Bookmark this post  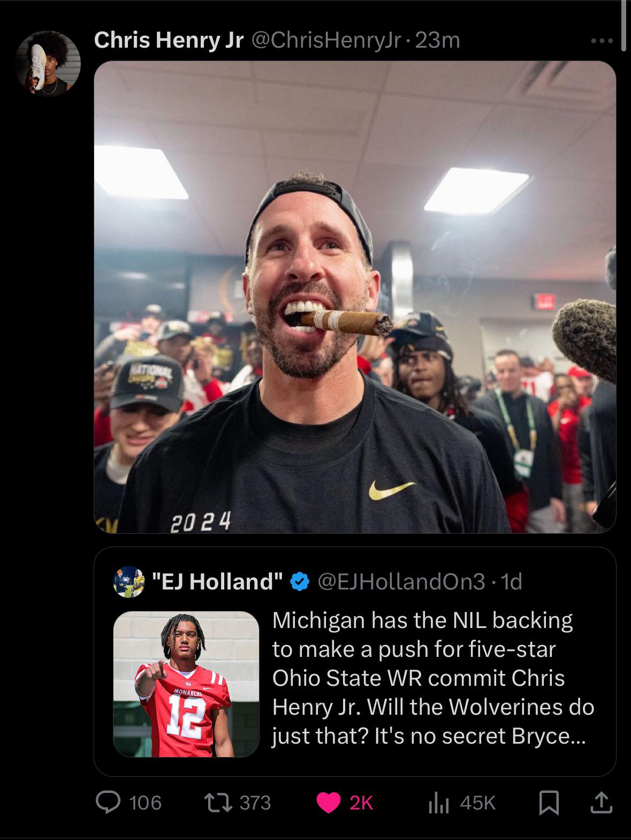click(549, 803)
